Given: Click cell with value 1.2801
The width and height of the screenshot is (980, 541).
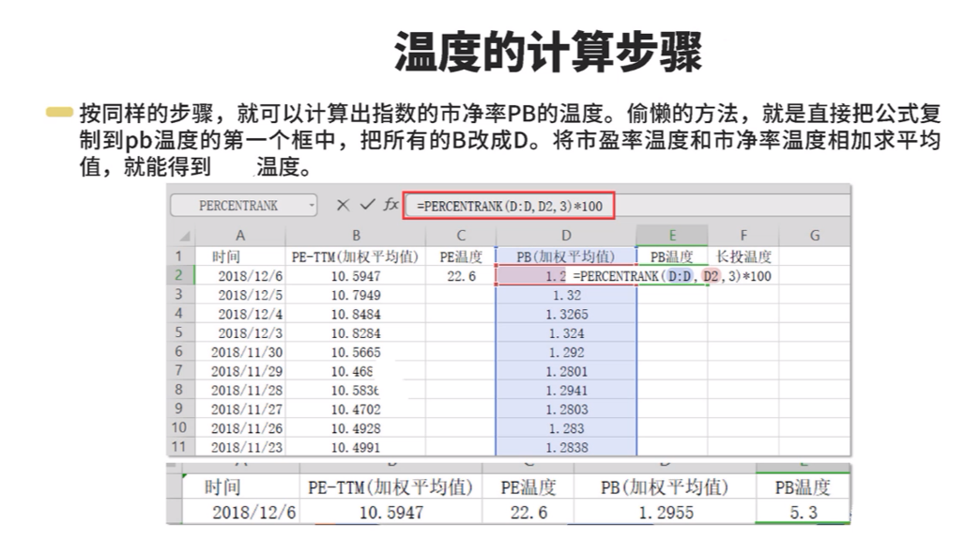Looking at the screenshot, I should click(566, 371).
